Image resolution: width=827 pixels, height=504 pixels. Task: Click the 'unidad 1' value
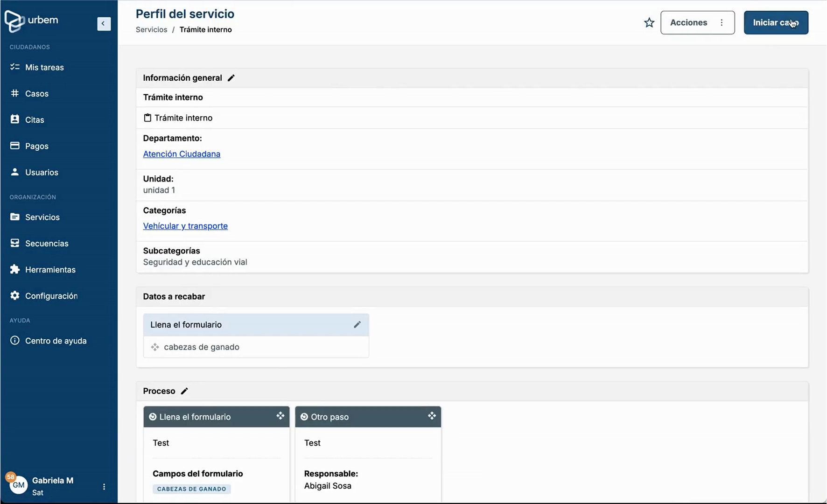click(x=159, y=190)
